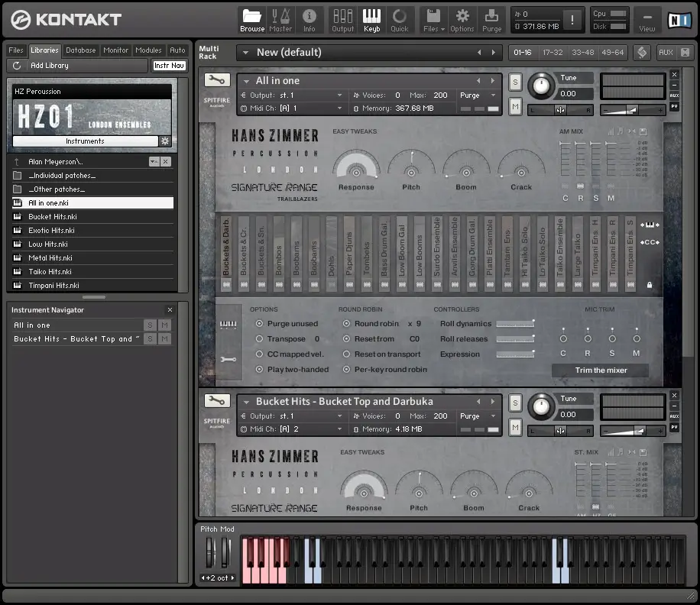Switch to the Database tab
700x605 pixels.
coord(80,50)
